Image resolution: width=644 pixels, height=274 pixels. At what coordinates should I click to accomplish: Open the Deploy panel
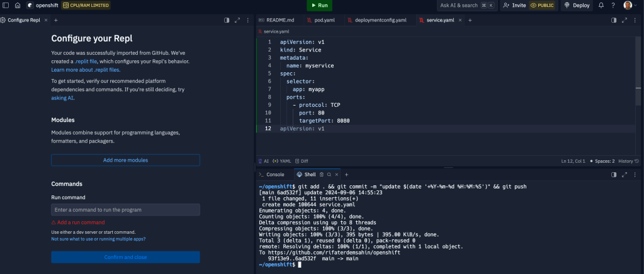(577, 5)
